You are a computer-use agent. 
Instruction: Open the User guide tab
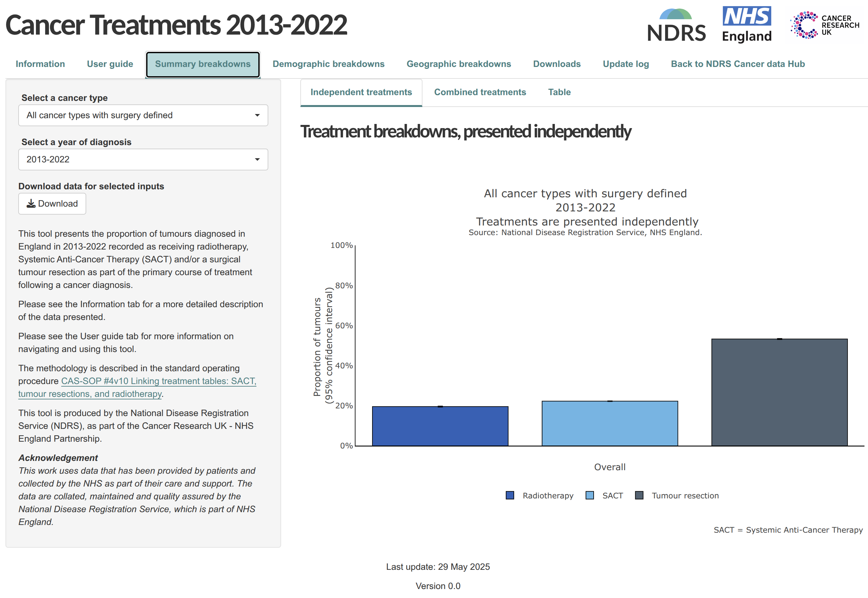point(110,64)
